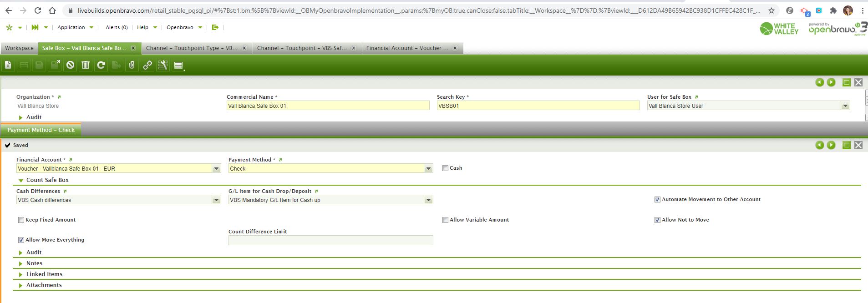Open the Openbravo user menu
Viewport: 868px width, 303px height.
tap(184, 27)
